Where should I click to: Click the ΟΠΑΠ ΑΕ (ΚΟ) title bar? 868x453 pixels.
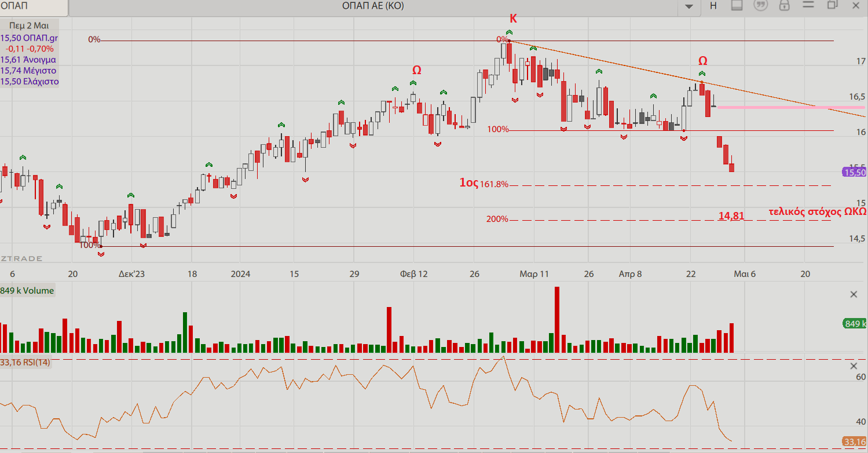tap(373, 6)
